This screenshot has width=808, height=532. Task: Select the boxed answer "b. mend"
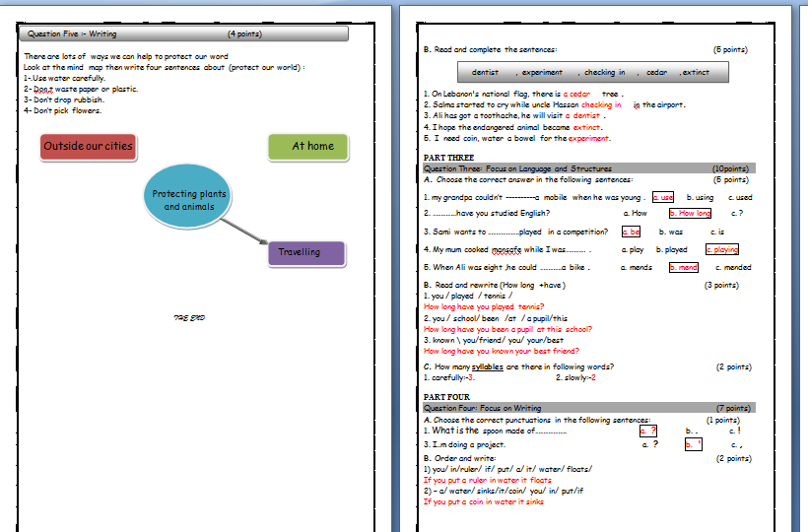(x=683, y=267)
